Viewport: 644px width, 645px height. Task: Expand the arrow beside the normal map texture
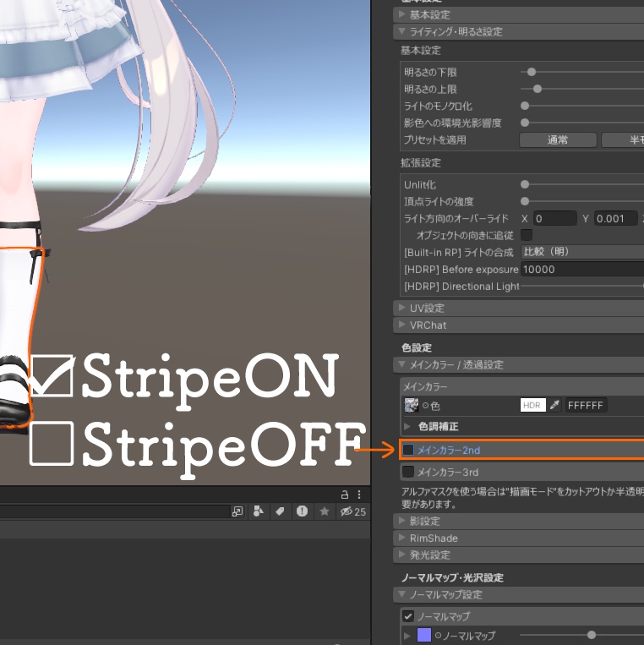click(407, 636)
